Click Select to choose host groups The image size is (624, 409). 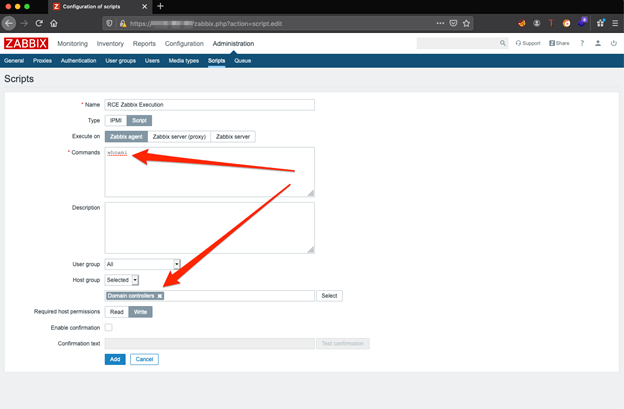tap(329, 296)
